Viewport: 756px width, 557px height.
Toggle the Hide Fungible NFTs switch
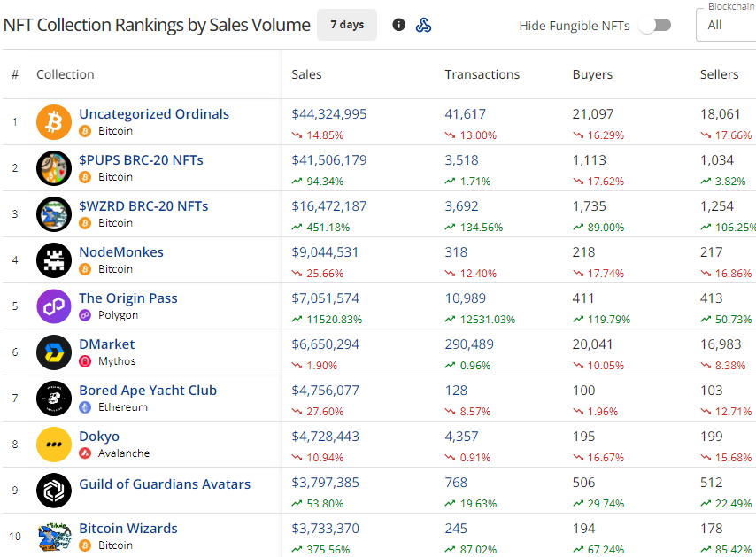pos(655,25)
